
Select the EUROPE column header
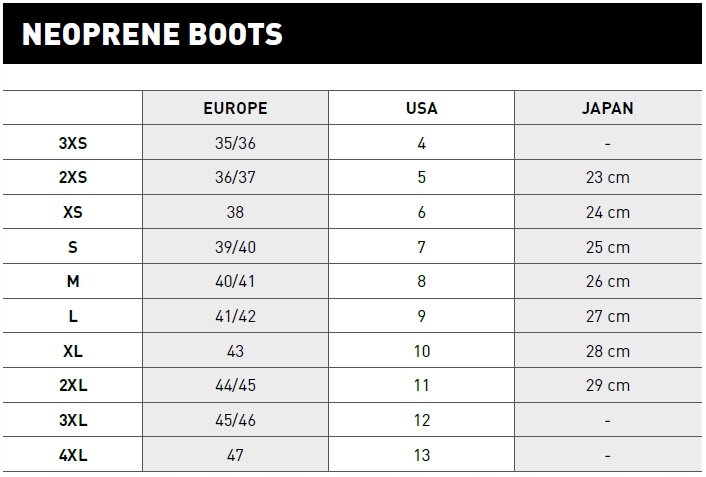click(235, 108)
